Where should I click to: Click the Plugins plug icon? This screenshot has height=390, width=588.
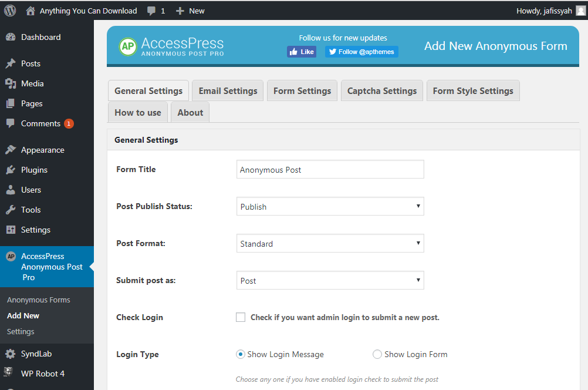point(11,170)
